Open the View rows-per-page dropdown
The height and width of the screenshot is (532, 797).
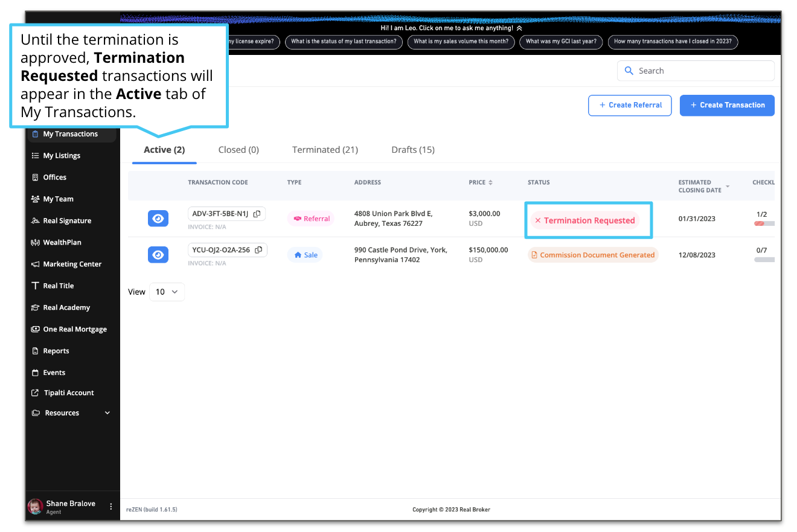click(x=167, y=292)
